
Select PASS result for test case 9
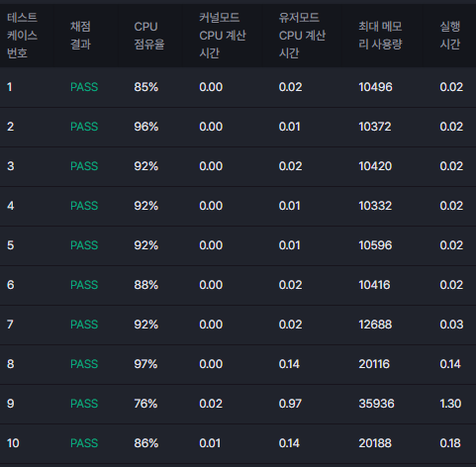point(84,404)
